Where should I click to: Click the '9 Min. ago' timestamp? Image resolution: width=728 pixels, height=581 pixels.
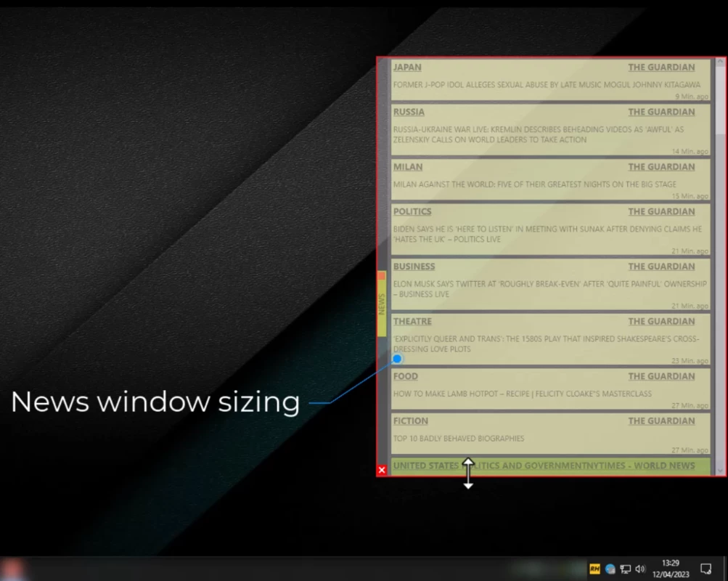692,97
